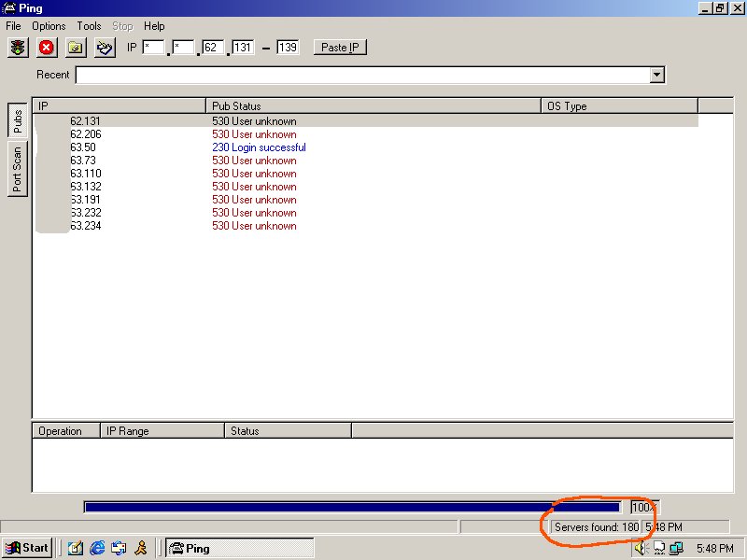Viewport: 747px width, 560px height.
Task: Switch to the Port Scan tab
Action: tap(17, 169)
